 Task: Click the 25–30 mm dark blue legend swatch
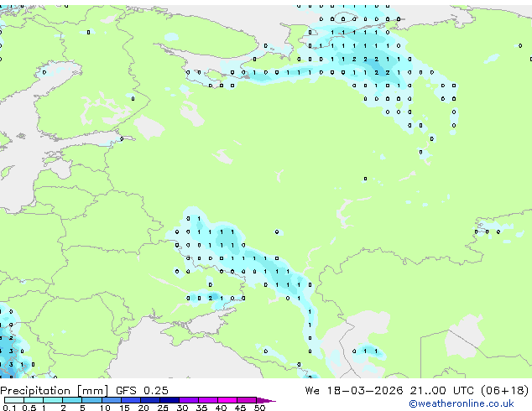click(x=169, y=400)
